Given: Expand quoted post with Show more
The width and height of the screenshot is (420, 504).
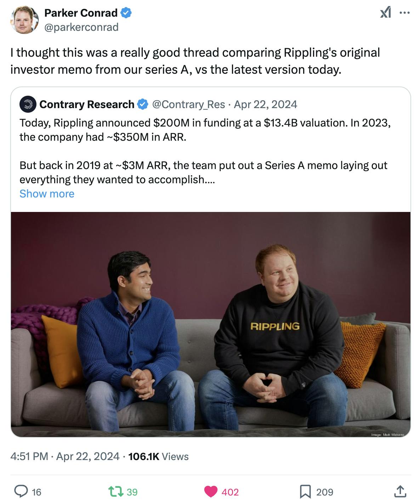Looking at the screenshot, I should [x=47, y=194].
